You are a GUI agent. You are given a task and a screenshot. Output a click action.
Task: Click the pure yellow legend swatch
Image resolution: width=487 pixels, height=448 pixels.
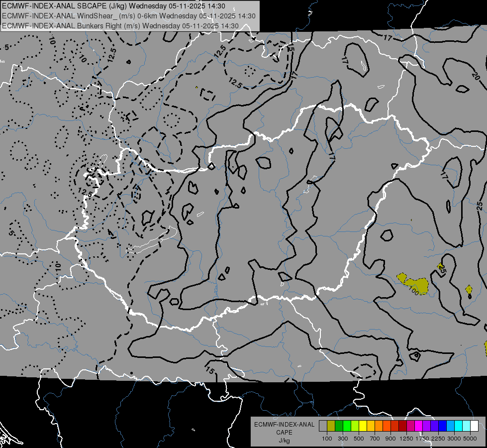(x=363, y=426)
